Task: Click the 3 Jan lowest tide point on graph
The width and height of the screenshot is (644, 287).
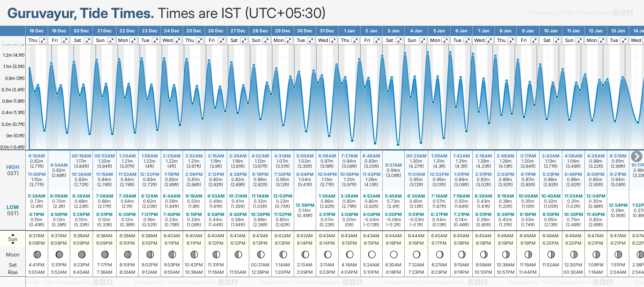Action: coord(398,145)
